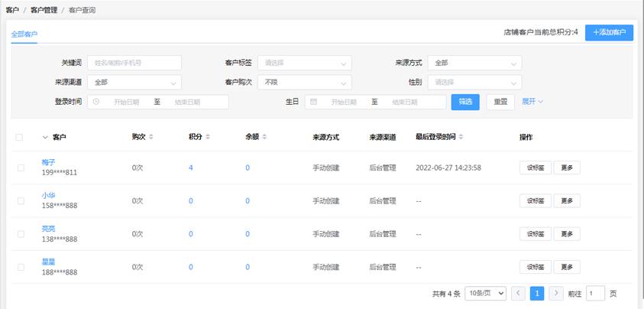Click 更多 for customer 小华
The height and width of the screenshot is (309, 644).
pos(567,201)
